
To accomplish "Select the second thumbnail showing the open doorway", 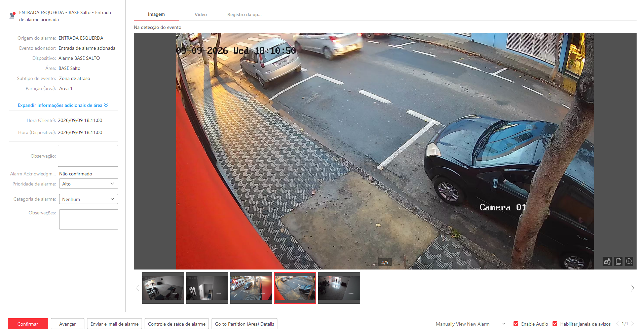I will pos(207,288).
